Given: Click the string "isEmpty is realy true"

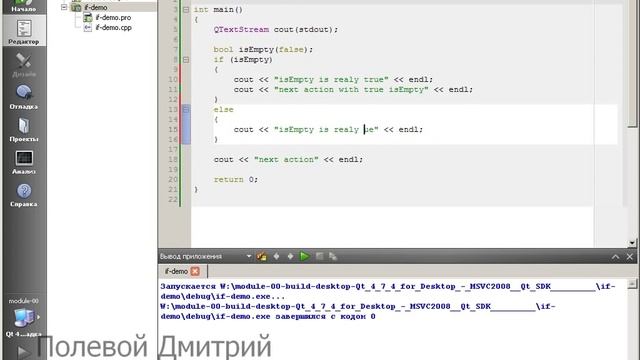Looking at the screenshot, I should (x=331, y=80).
